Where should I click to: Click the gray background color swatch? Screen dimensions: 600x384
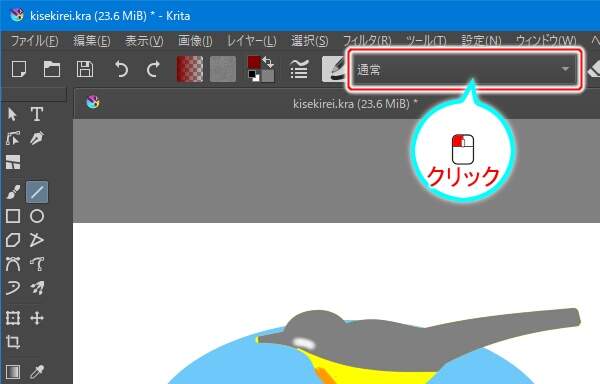[x=268, y=76]
